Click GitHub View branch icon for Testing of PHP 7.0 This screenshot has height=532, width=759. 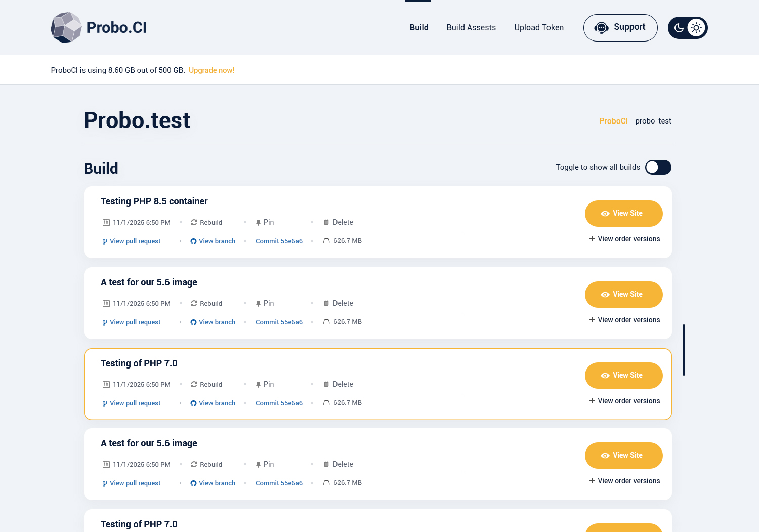(193, 403)
